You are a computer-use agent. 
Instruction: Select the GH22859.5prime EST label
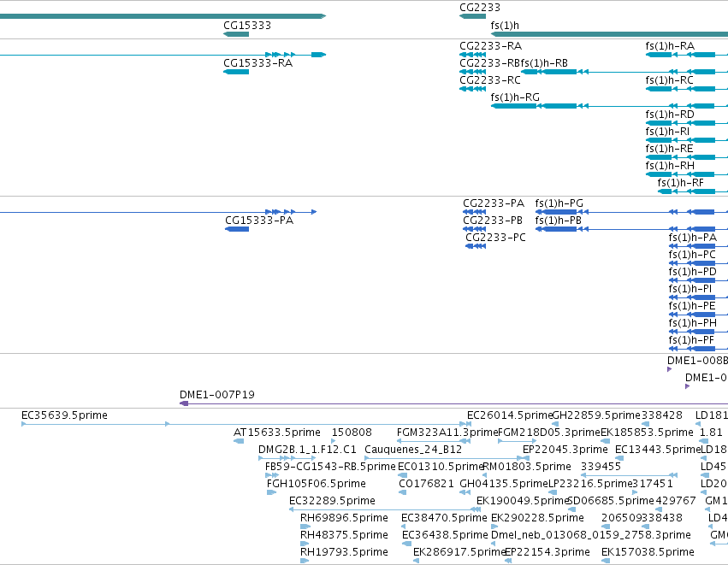pos(595,415)
